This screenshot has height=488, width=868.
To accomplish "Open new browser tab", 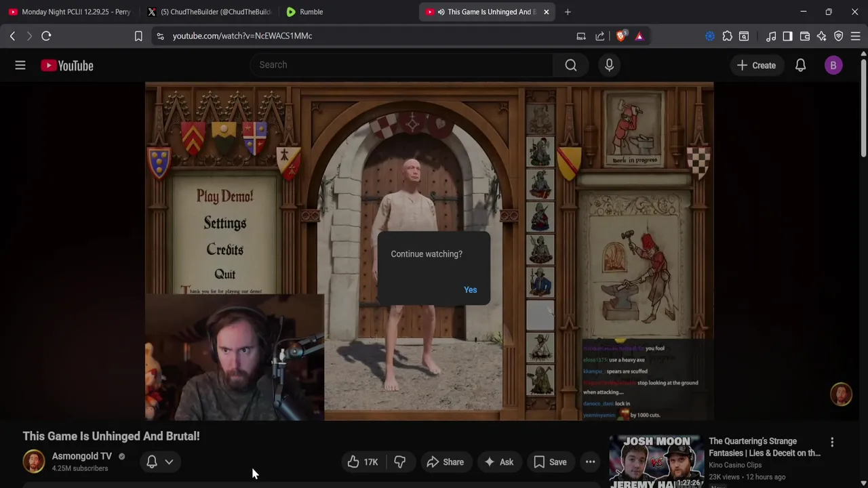I will [568, 12].
